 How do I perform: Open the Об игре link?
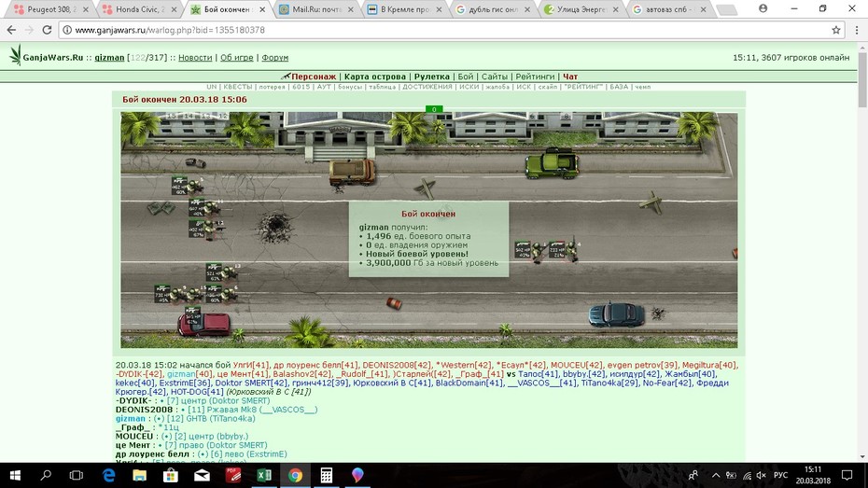tap(236, 58)
